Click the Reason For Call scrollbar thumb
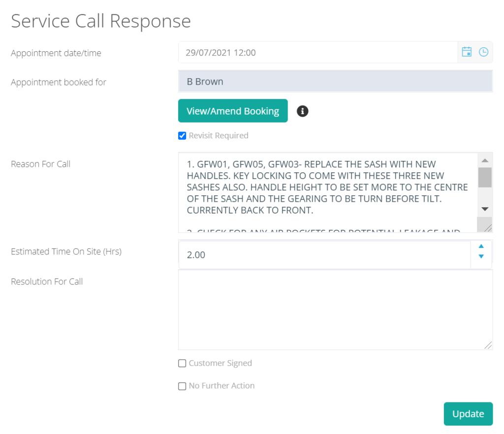The height and width of the screenshot is (434, 504). point(485,177)
